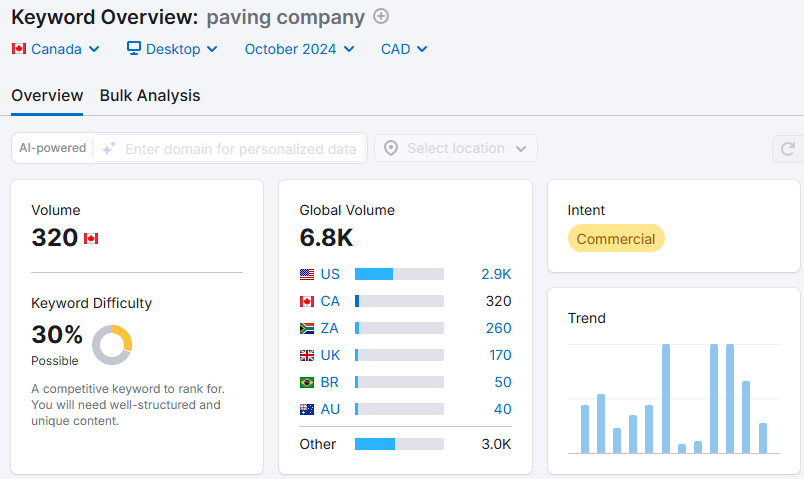804x479 pixels.
Task: Click the Australia flag icon
Action: click(x=307, y=409)
